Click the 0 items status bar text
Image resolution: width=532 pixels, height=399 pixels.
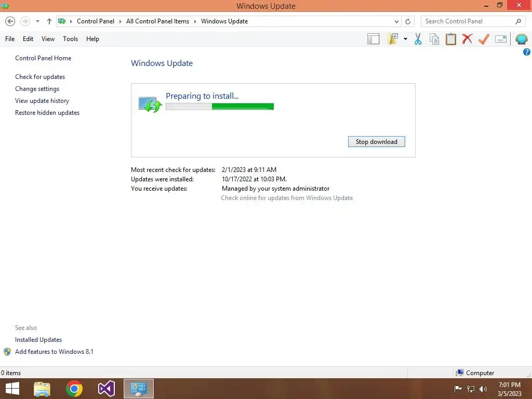(x=11, y=373)
